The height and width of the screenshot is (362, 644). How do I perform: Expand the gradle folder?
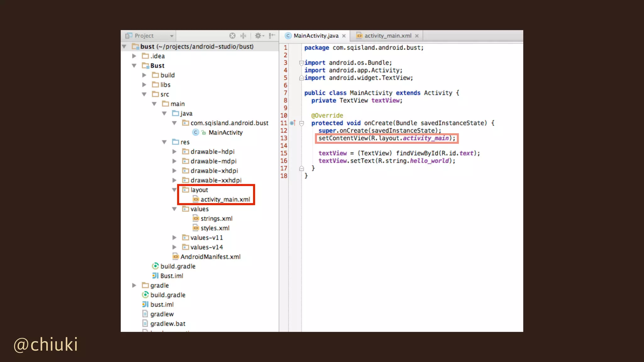(134, 285)
